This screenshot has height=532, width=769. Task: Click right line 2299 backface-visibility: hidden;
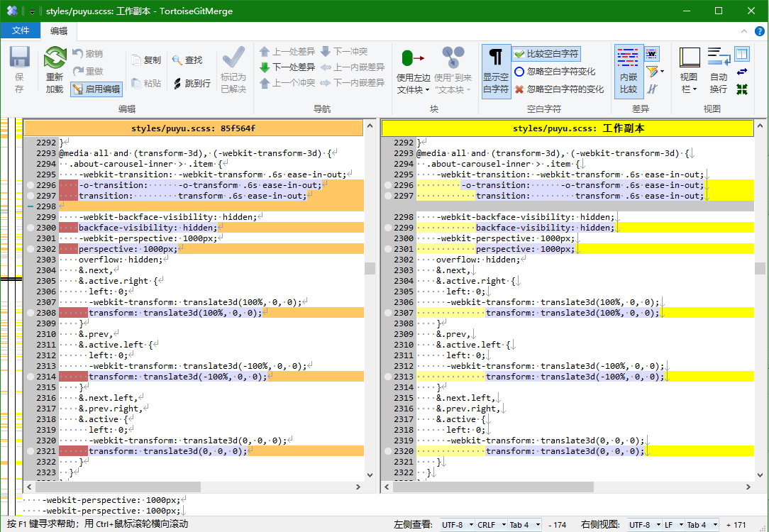click(545, 228)
